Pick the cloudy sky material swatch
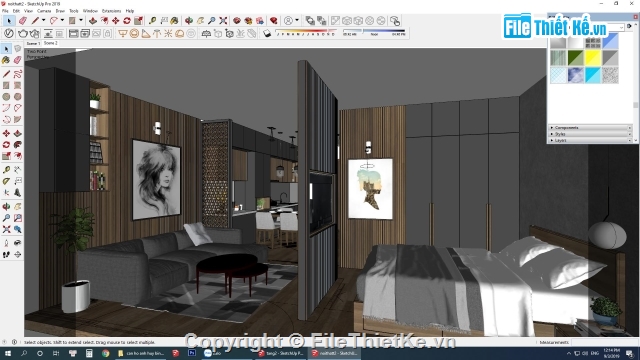Image resolution: width=640 pixels, height=360 pixels. [576, 76]
